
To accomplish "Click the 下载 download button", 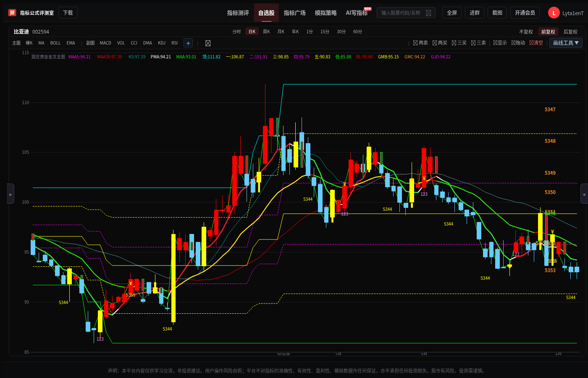I will point(68,13).
